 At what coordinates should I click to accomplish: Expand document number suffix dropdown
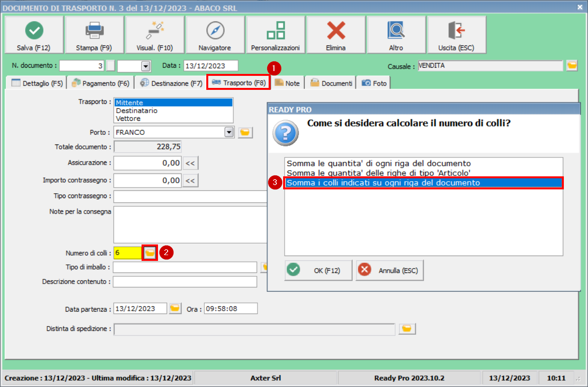pyautogui.click(x=145, y=66)
